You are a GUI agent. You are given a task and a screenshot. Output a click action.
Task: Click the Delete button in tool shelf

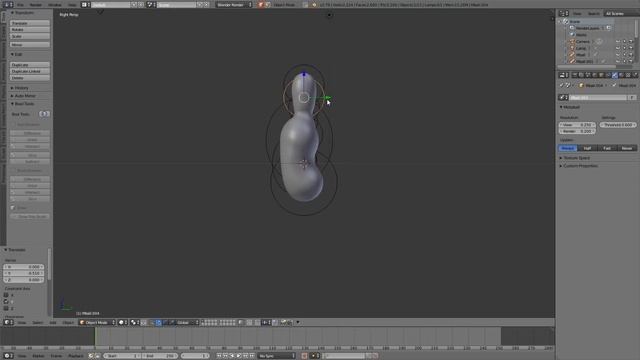coord(30,78)
